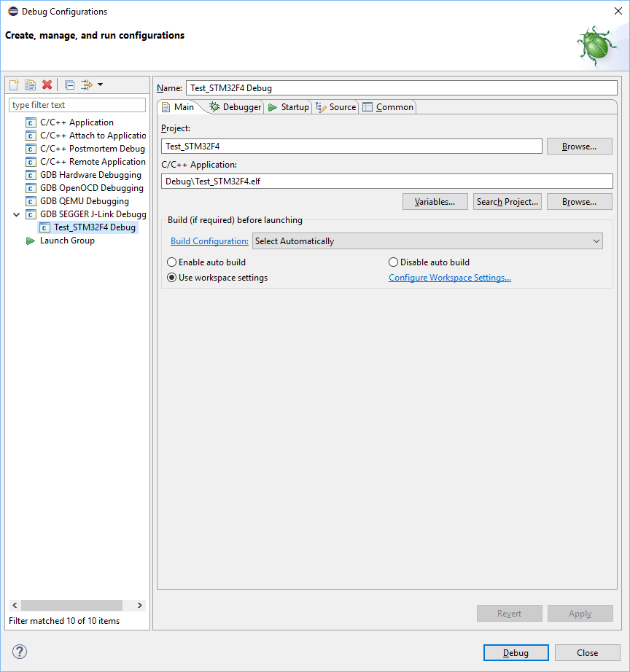Duplicate the selected launch configuration
This screenshot has width=630, height=672.
(x=30, y=85)
